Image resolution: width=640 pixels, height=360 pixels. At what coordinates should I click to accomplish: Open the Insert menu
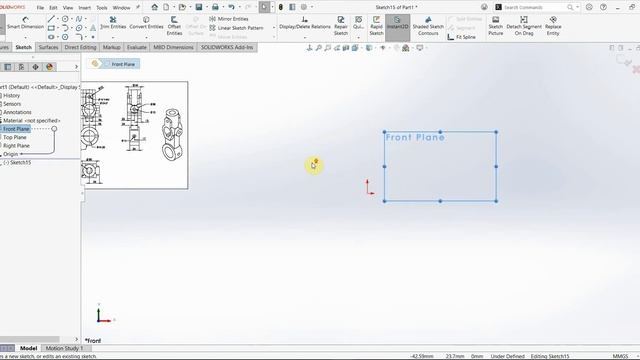[84, 7]
